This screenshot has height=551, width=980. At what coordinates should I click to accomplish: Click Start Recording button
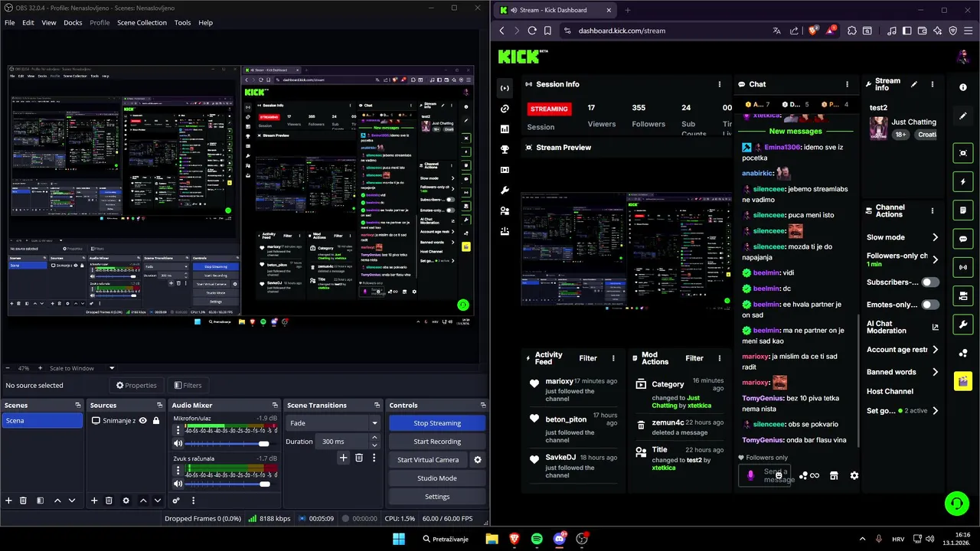437,442
